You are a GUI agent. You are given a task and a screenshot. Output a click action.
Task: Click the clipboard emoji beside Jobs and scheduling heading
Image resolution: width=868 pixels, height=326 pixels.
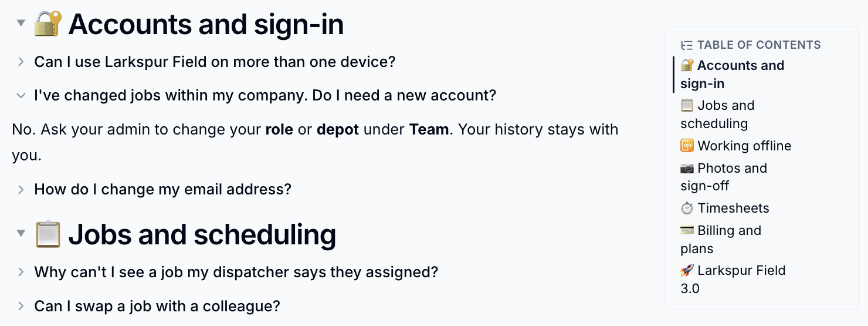(x=48, y=234)
